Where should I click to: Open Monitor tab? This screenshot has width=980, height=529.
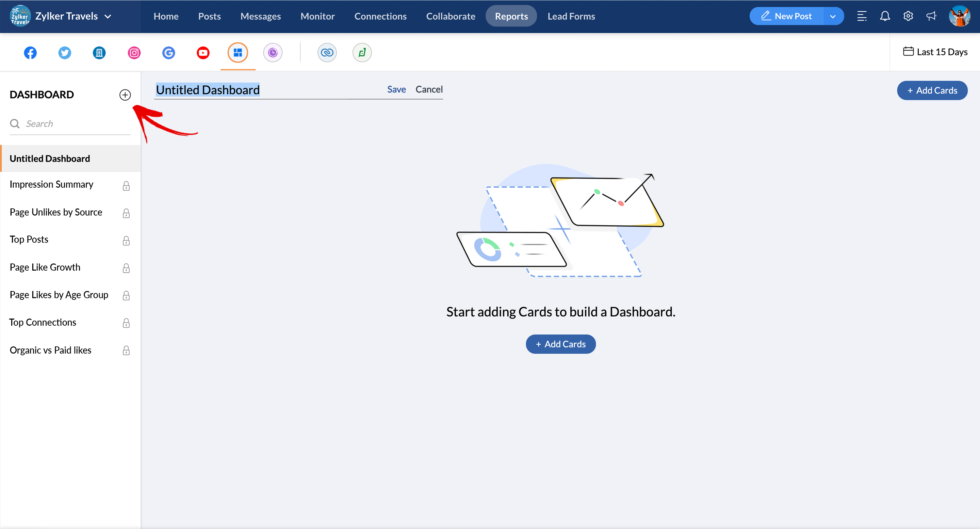[318, 16]
